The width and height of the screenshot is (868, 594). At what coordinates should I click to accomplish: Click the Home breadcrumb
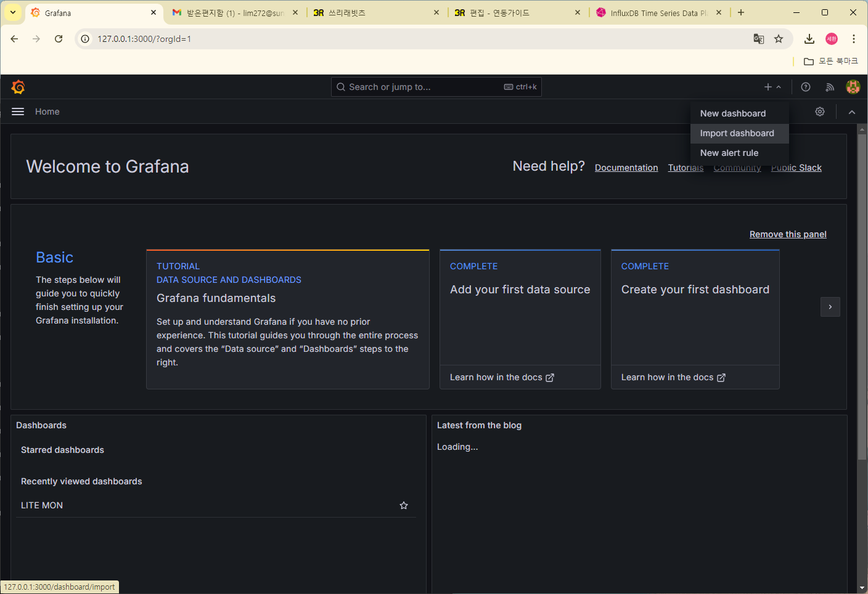click(x=47, y=112)
